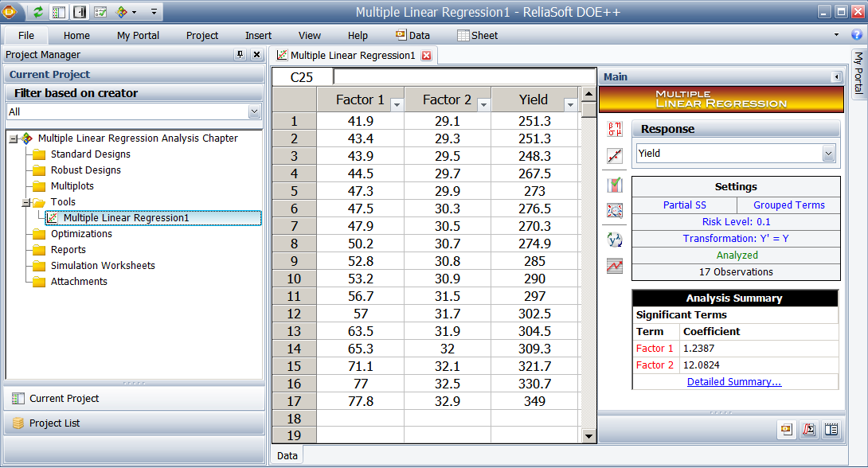Open the Help ribbon tab

pyautogui.click(x=358, y=35)
